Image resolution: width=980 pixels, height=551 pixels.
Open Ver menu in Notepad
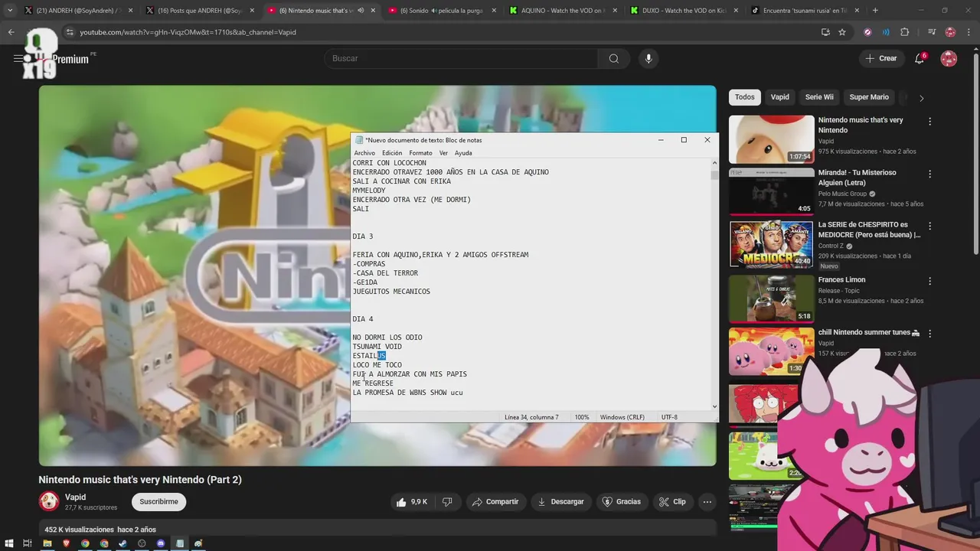pyautogui.click(x=443, y=153)
